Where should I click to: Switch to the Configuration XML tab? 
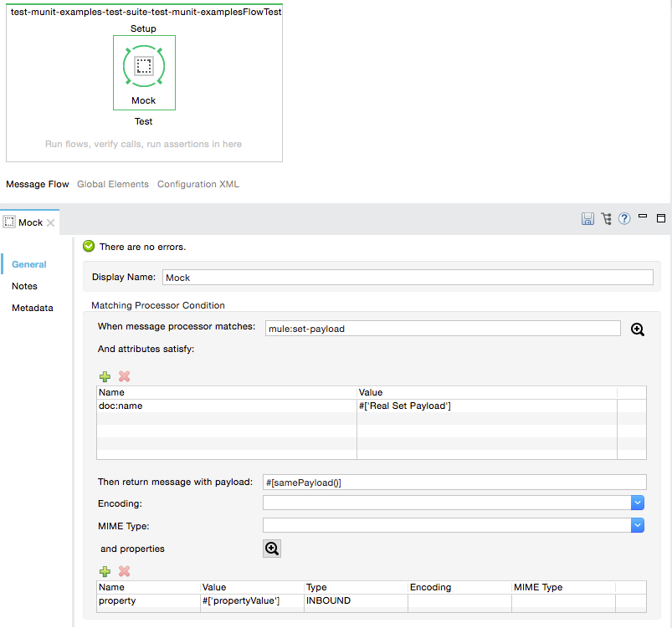coord(197,184)
